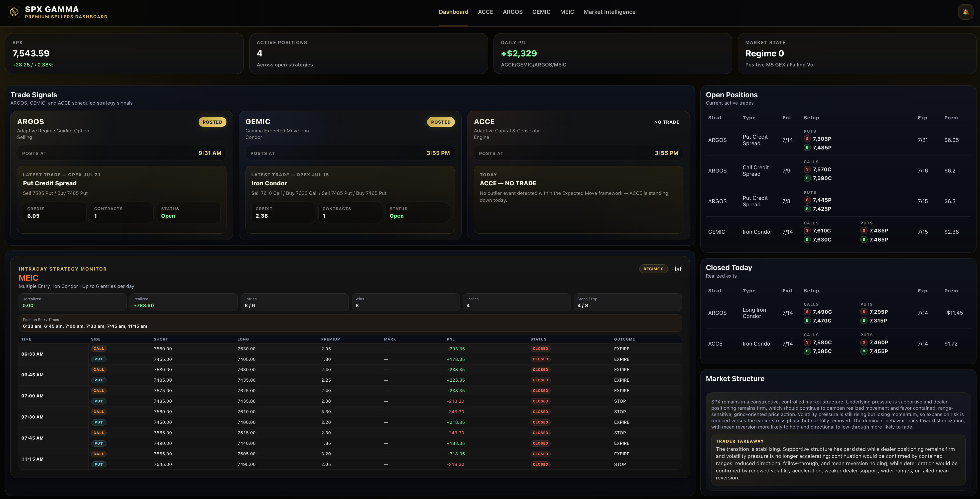
Task: Open the ACCE navigation tab
Action: pos(485,12)
